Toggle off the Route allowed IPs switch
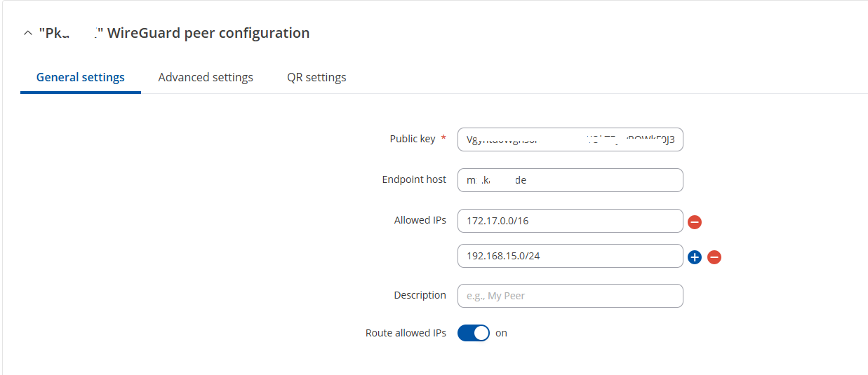The height and width of the screenshot is (375, 868). tap(474, 333)
